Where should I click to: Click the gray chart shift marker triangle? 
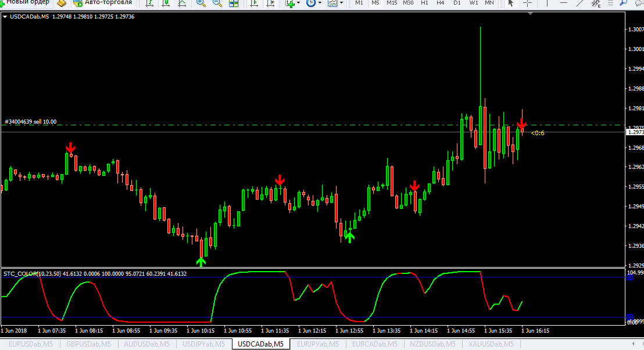(530, 13)
